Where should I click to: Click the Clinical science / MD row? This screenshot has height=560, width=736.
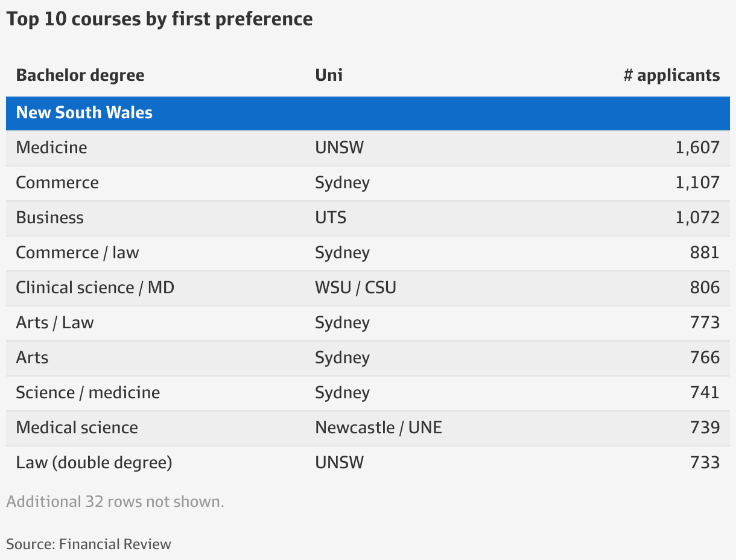click(95, 288)
